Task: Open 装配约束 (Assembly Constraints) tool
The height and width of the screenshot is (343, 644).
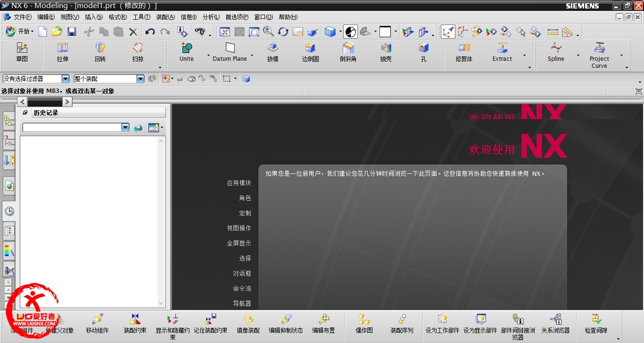Action: [x=135, y=324]
